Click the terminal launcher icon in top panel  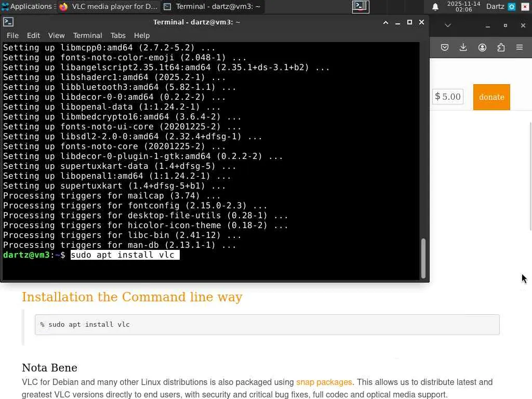pos(361,6)
